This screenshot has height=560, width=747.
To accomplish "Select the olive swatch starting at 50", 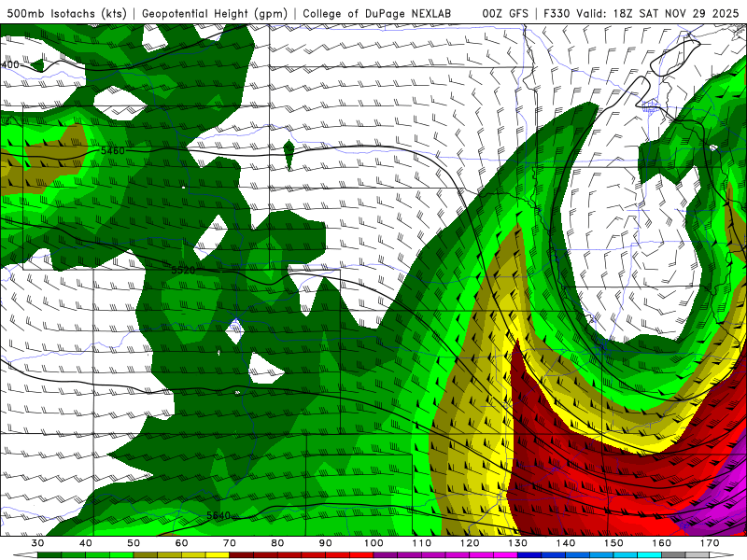I will click(146, 555).
